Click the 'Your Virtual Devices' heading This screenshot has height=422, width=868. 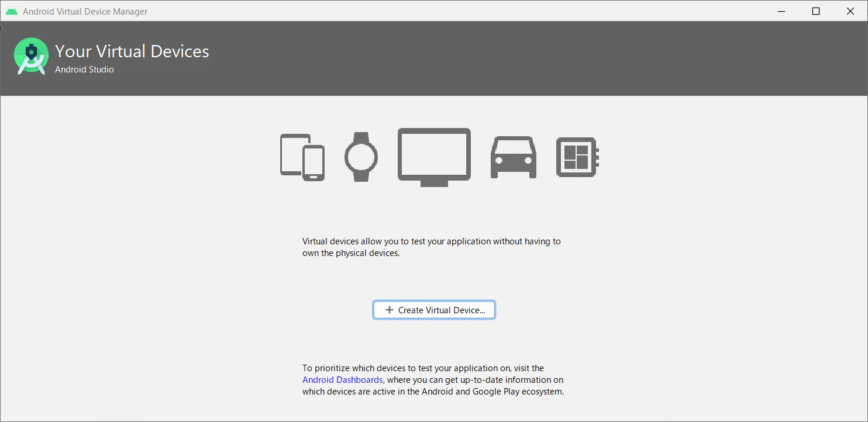132,51
